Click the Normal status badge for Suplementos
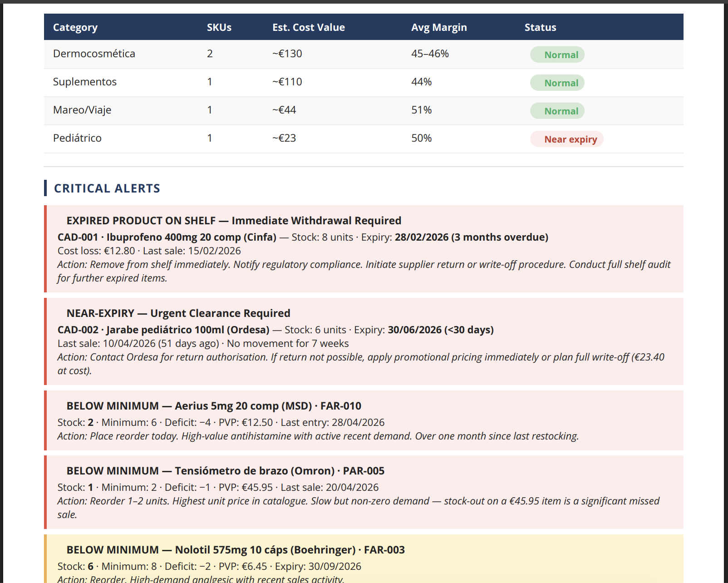Viewport: 728px width, 583px height. 557,83
